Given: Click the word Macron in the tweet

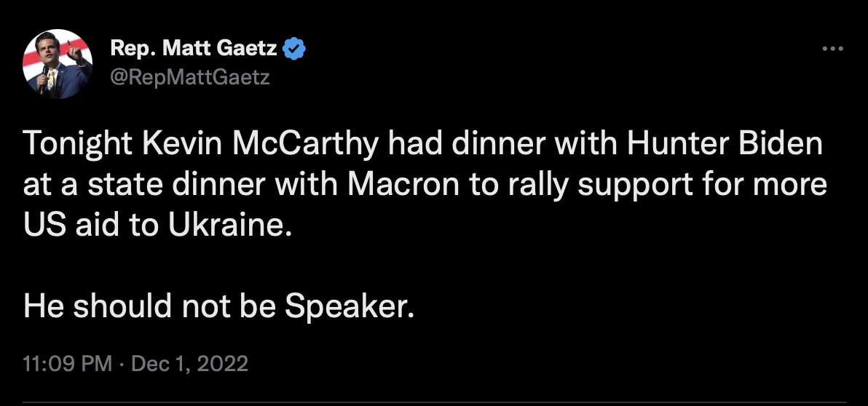Looking at the screenshot, I should pos(403,186).
